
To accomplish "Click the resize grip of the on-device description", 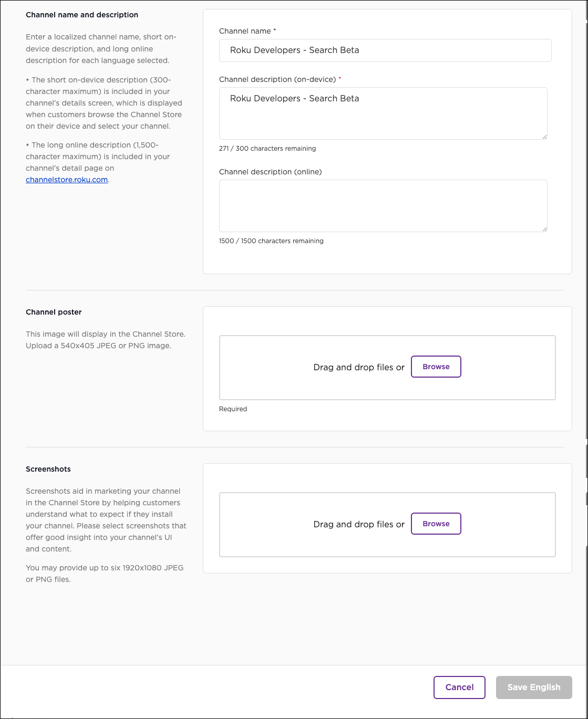I will point(544,137).
